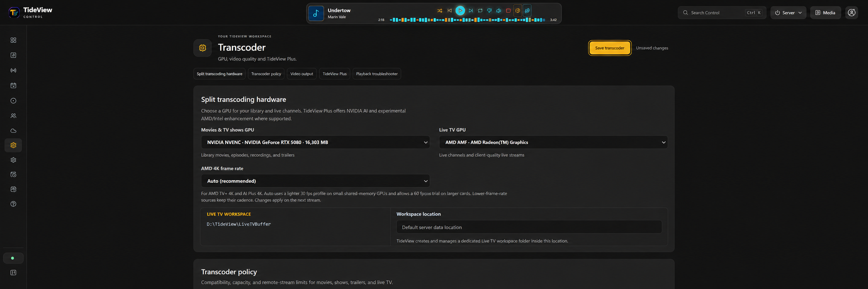Viewport: 868px width, 289px height.
Task: Click the 3:42 track duration
Action: coord(553,20)
